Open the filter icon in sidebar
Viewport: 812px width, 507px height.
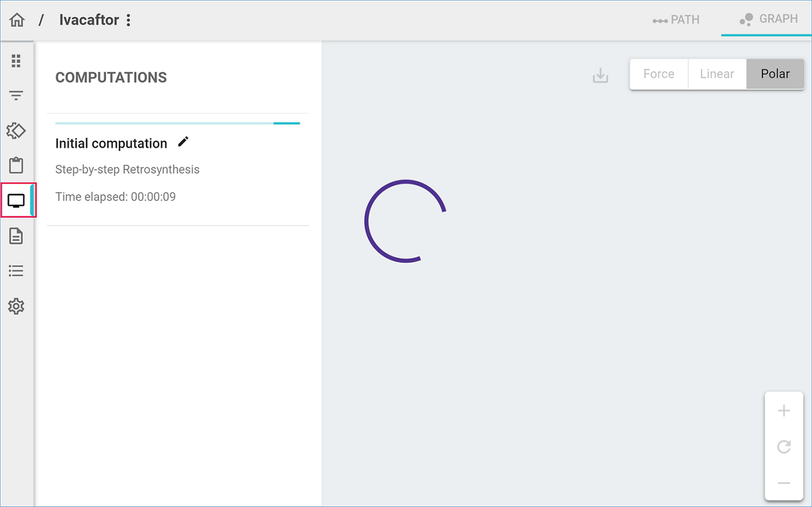(16, 96)
